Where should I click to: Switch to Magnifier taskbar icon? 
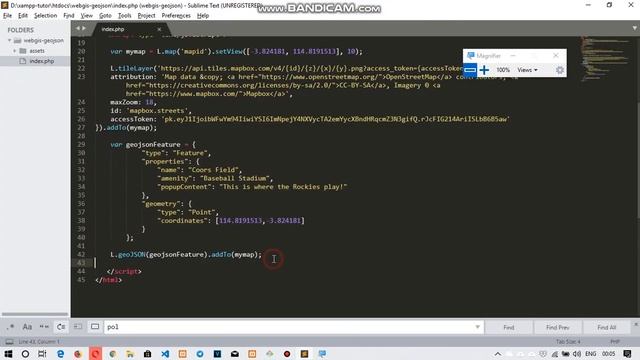coord(322,353)
